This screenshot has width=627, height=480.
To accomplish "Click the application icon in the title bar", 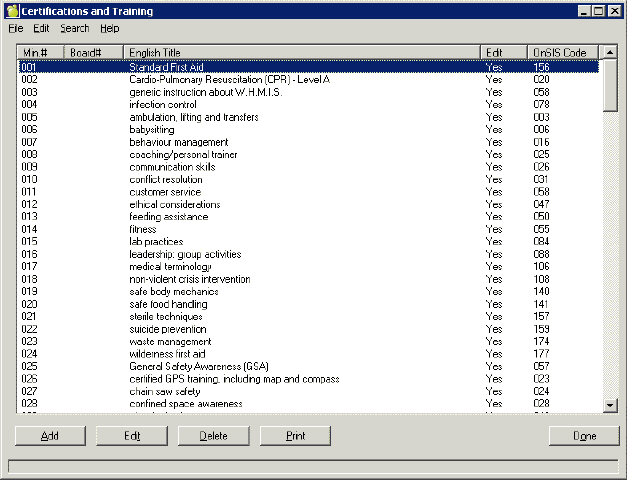I will (x=12, y=11).
